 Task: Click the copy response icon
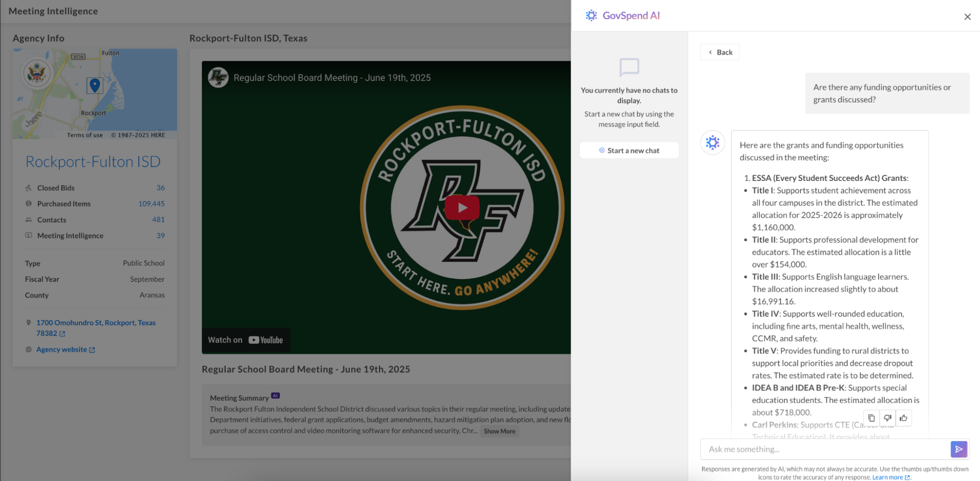click(871, 418)
